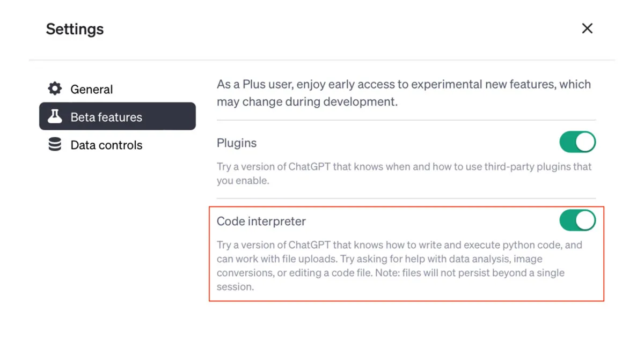
Task: Click the Code interpreter description paragraph
Action: tap(400, 266)
